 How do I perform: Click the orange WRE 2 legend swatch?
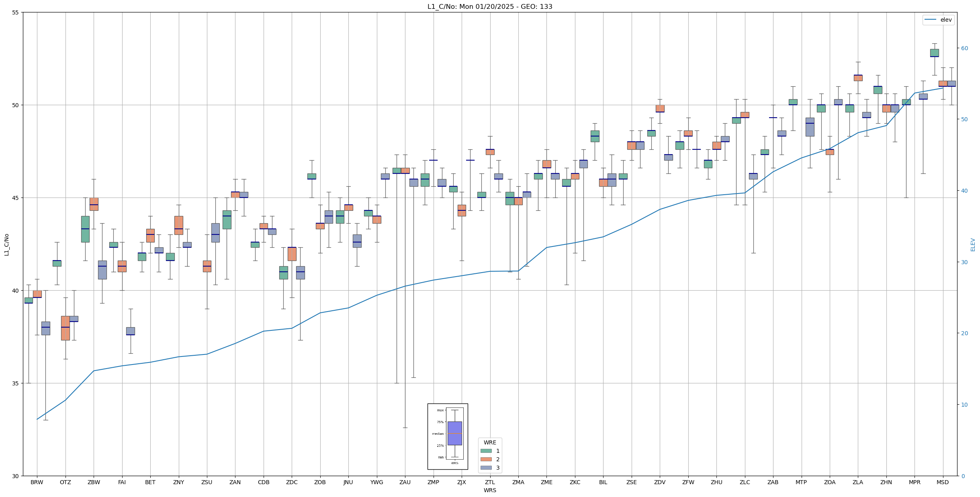pos(486,459)
